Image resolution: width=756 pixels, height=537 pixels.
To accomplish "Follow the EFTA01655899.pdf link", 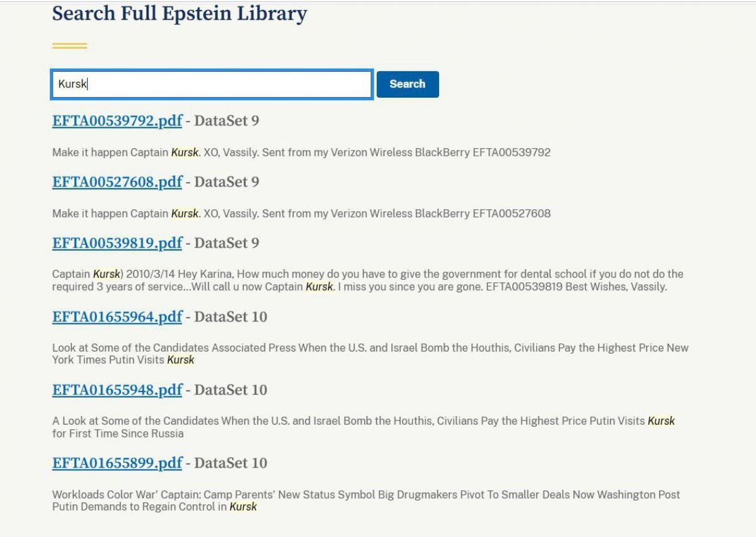I will coord(117,463).
